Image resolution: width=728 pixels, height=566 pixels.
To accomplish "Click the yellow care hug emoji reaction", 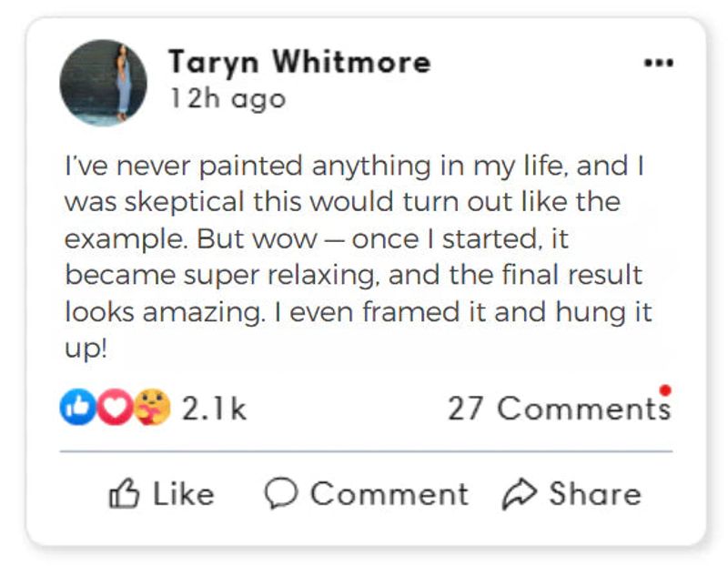I will 152,407.
